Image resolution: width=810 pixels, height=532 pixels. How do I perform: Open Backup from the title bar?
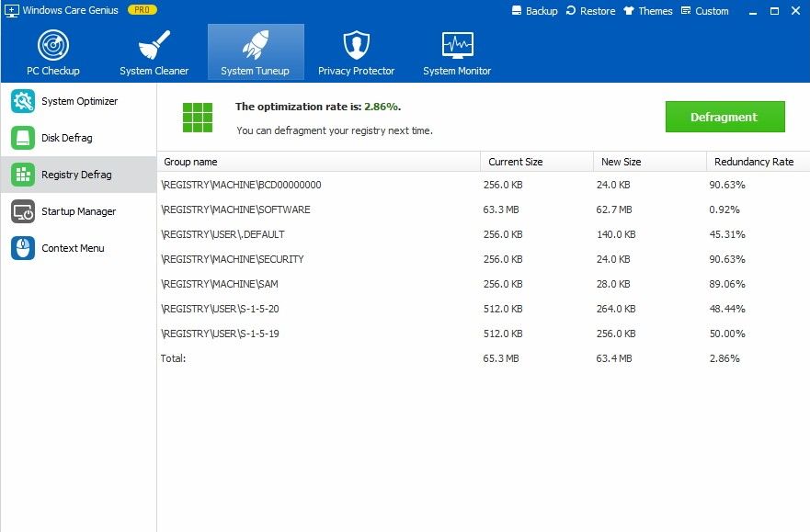tap(535, 11)
